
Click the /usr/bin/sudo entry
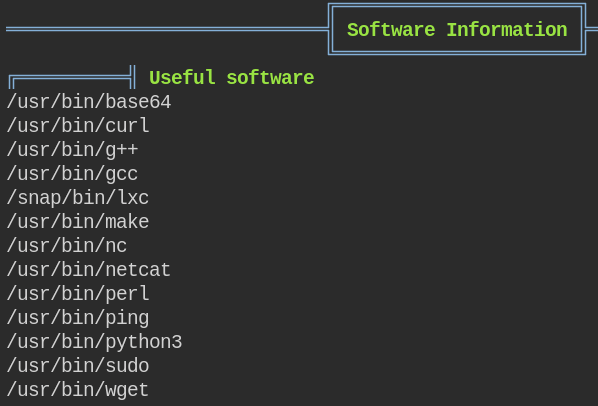(x=78, y=366)
